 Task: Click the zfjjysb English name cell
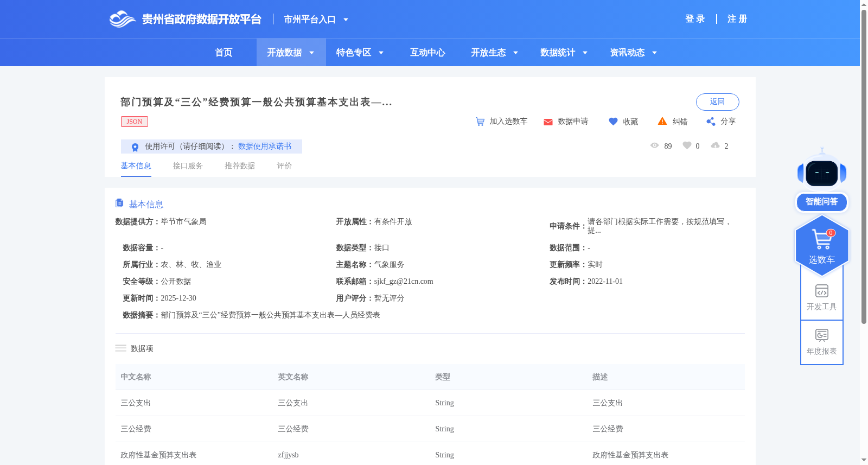pos(288,455)
